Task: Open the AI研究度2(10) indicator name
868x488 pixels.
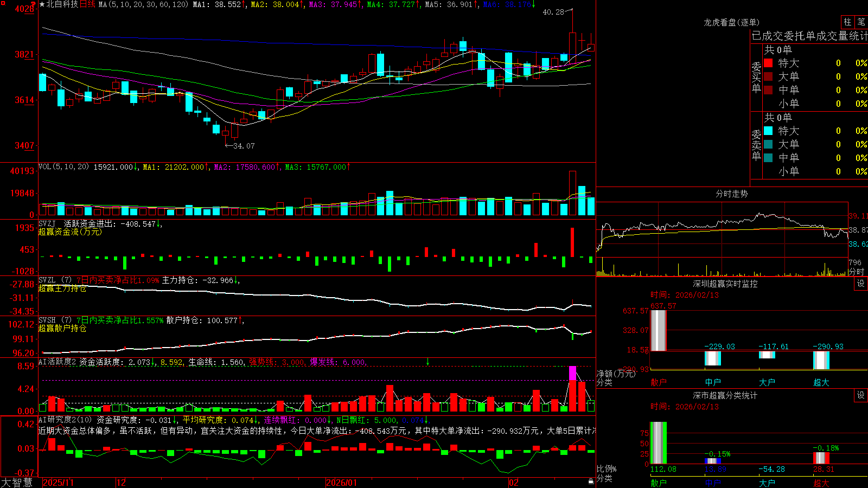Action: [65, 420]
